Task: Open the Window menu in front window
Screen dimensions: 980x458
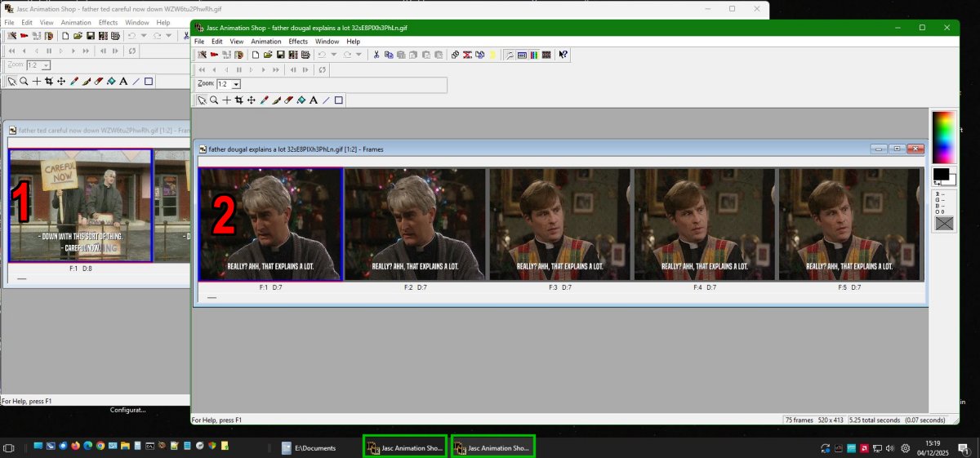Action: 327,41
